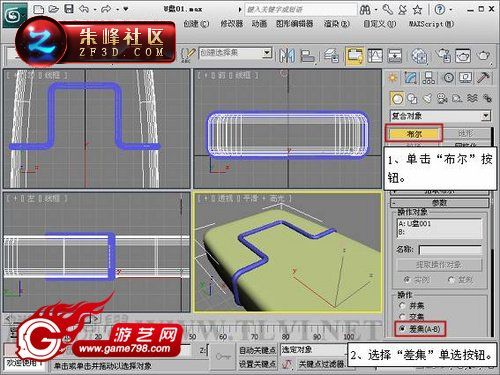This screenshot has height=375, width=500.
Task: Click the Align tool icon
Action: point(307,55)
